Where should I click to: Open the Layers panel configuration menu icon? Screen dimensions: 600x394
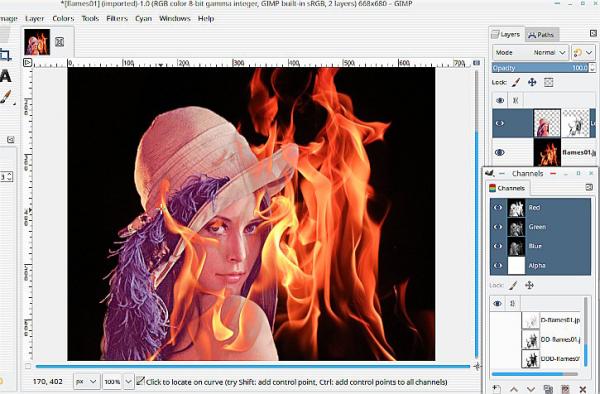[x=593, y=34]
